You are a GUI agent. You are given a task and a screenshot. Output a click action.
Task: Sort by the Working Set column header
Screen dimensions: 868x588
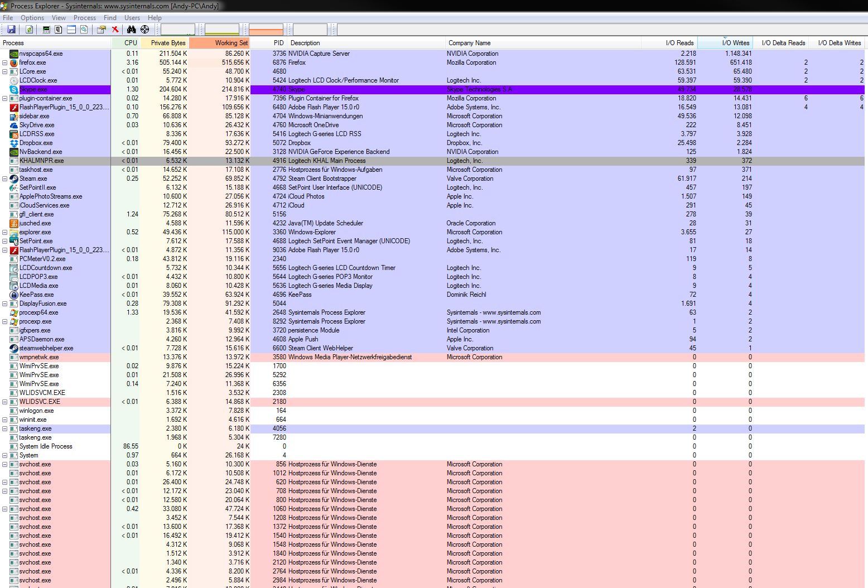[x=219, y=43]
